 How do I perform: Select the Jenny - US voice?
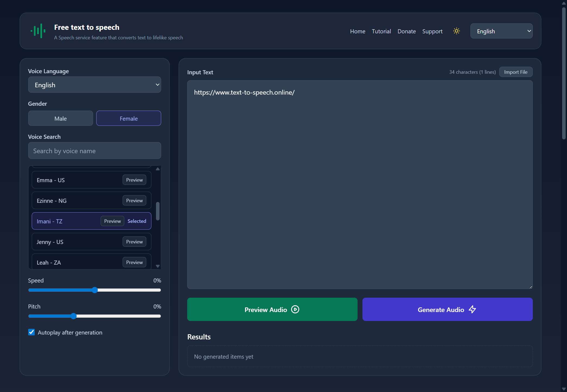[x=91, y=242]
